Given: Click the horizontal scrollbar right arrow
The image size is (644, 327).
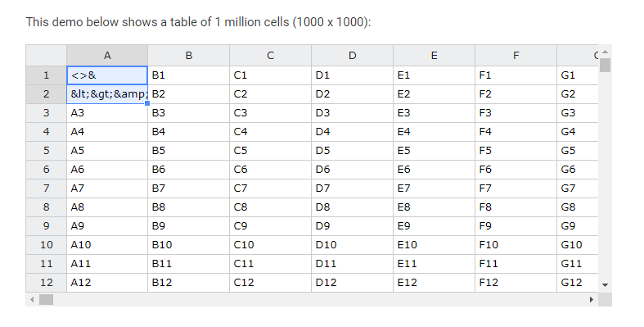Looking at the screenshot, I should [x=592, y=299].
